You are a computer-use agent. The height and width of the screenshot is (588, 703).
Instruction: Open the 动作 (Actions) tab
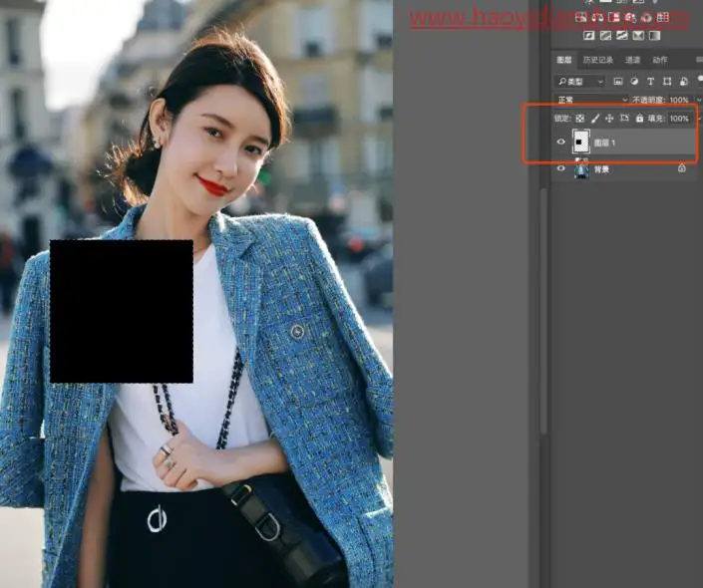click(659, 60)
